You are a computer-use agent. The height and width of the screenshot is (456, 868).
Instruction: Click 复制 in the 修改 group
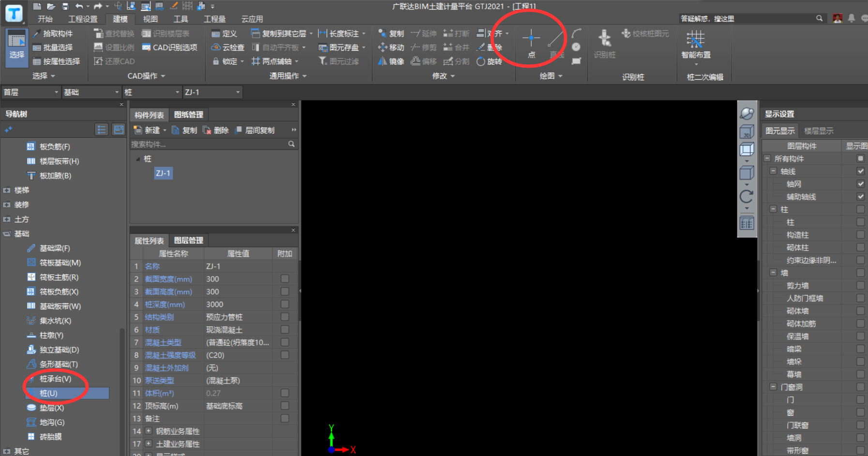pyautogui.click(x=391, y=33)
